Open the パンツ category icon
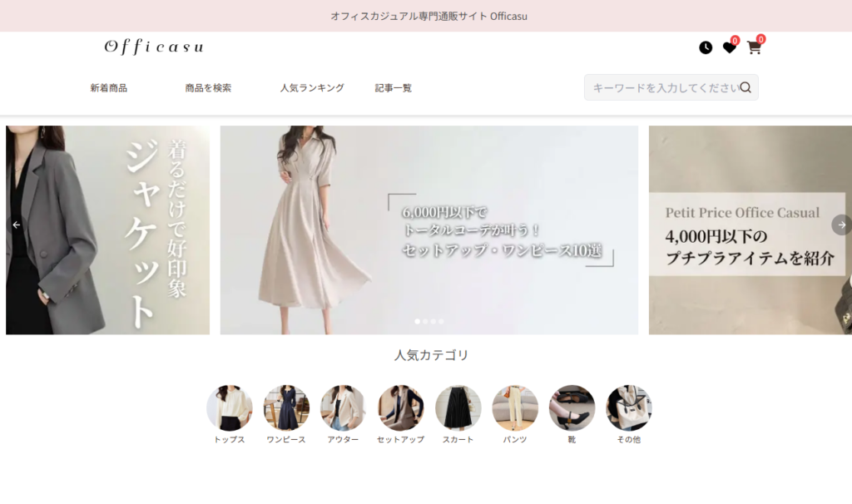852x504 pixels. [514, 408]
